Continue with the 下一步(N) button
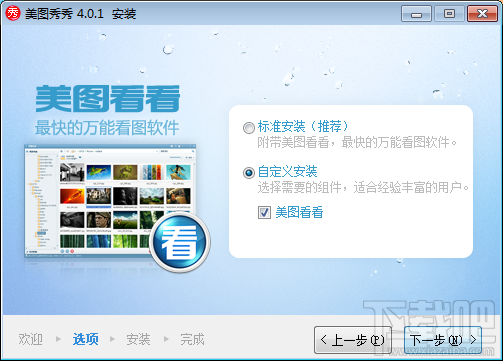 pyautogui.click(x=443, y=340)
